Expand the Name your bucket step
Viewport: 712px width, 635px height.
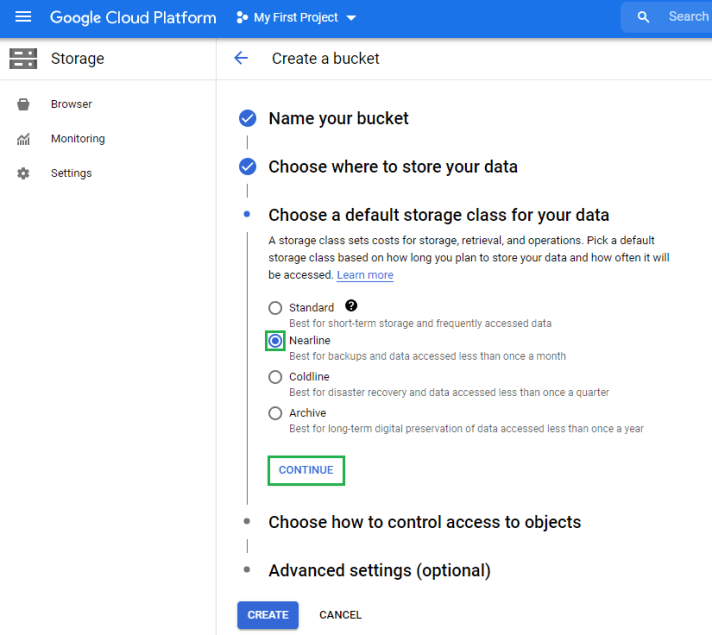(338, 118)
